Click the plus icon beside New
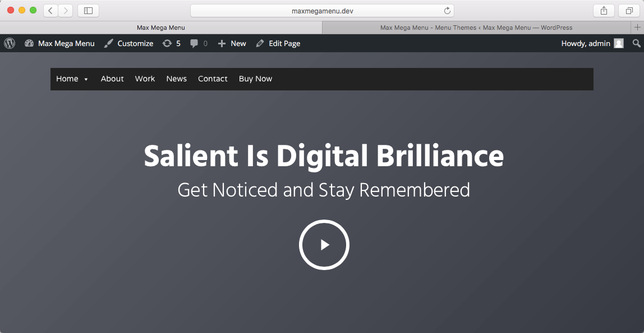 tap(222, 43)
